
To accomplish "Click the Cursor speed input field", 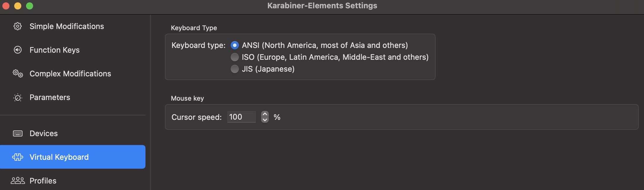I will 241,117.
